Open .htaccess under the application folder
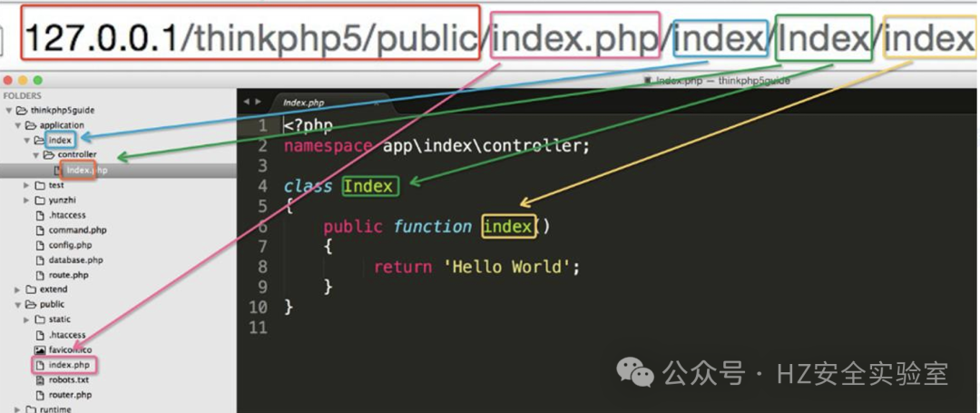 click(67, 215)
